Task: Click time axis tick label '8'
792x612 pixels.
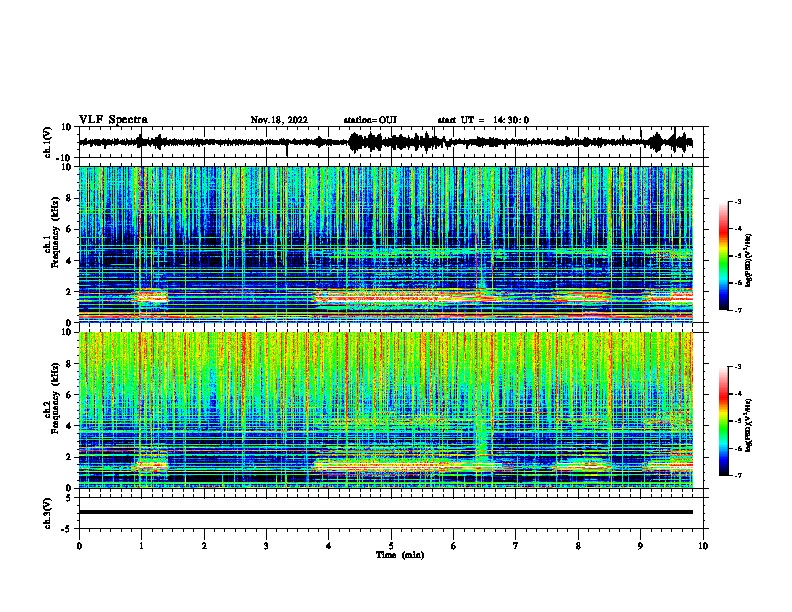Action: point(578,546)
